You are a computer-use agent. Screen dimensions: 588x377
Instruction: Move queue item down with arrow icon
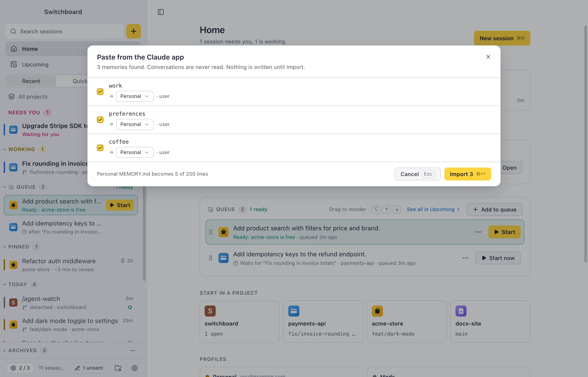[397, 209]
